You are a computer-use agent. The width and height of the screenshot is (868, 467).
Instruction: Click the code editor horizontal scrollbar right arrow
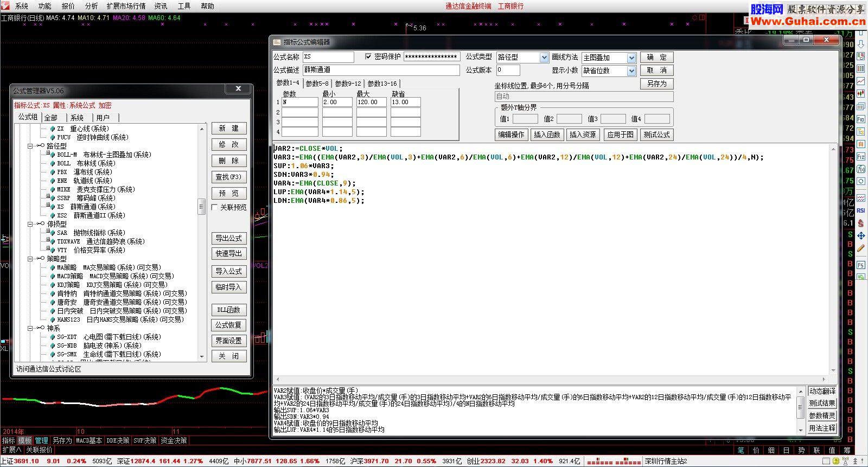click(824, 379)
